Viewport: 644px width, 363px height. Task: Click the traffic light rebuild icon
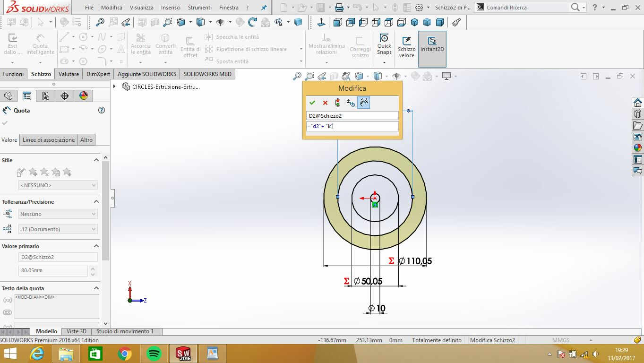338,103
